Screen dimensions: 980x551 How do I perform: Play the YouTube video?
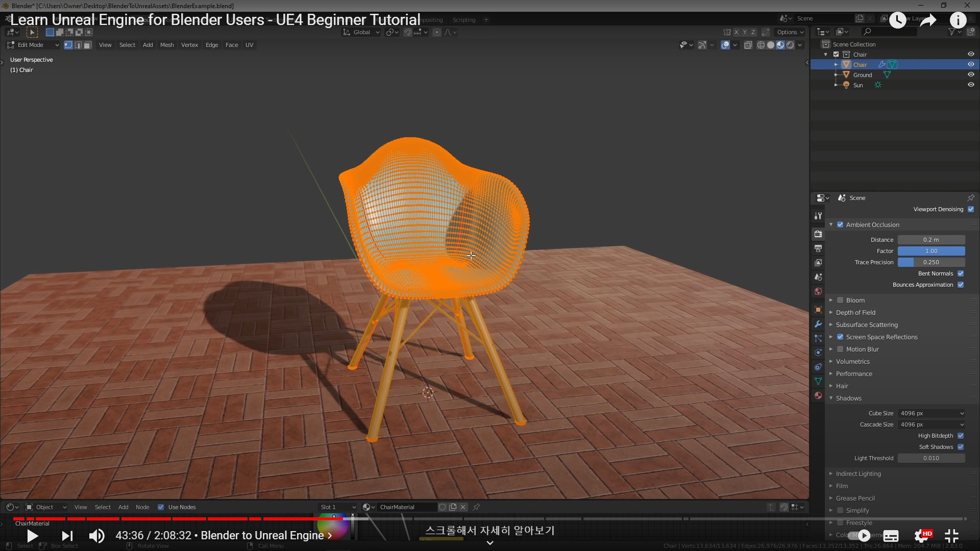tap(32, 536)
